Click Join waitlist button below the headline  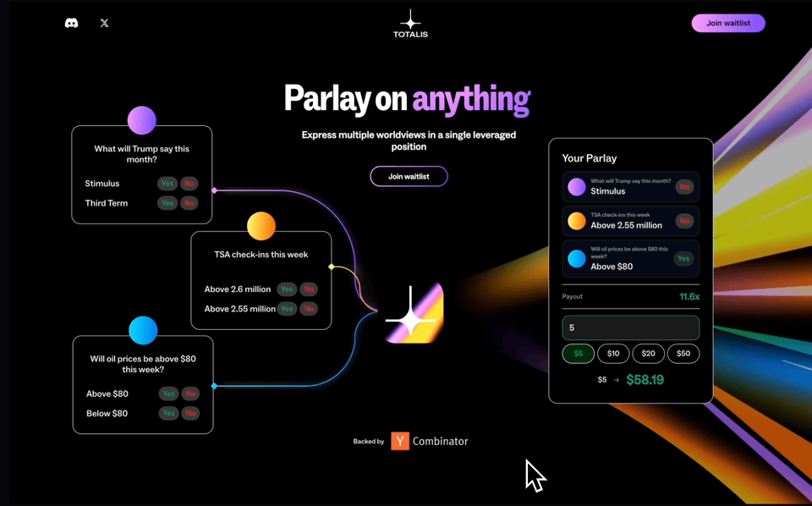point(409,177)
